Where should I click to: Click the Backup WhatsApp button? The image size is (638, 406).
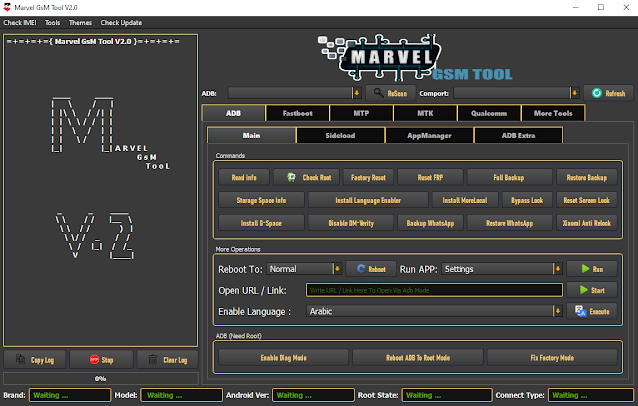(430, 223)
